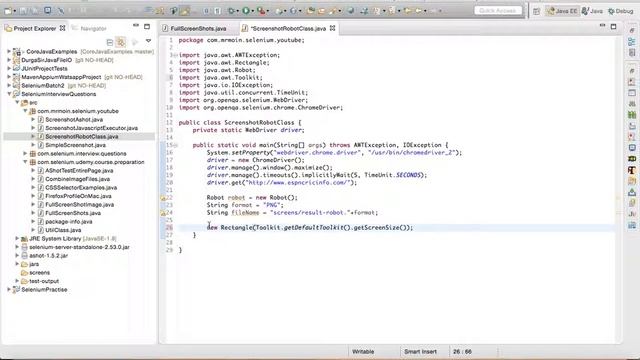Click the Debug bug icon in the toolbar
The width and height of the screenshot is (640, 360).
tap(231, 11)
